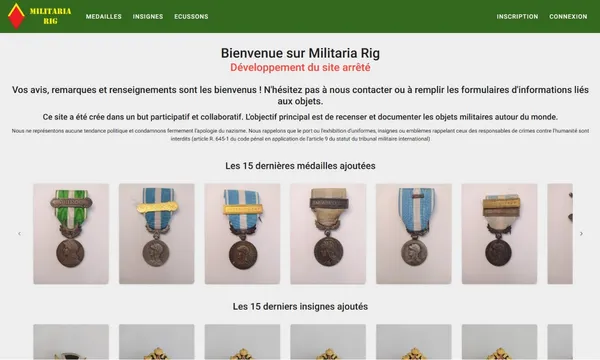
Task: Open the second medal with gold clasp
Action: click(x=157, y=234)
